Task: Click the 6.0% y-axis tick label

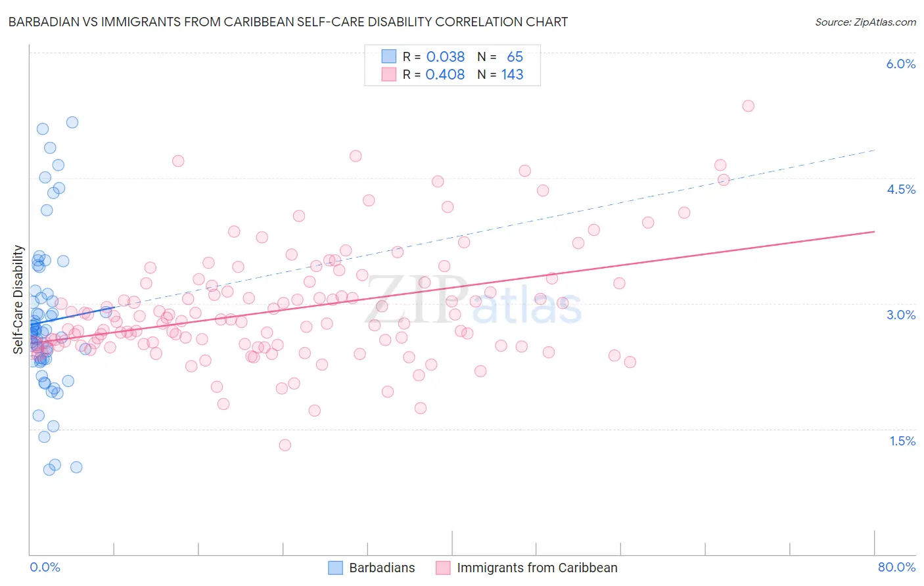Action: click(x=901, y=64)
